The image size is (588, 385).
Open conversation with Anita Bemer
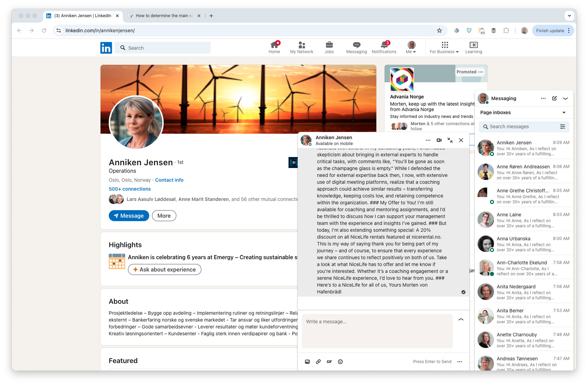(524, 315)
